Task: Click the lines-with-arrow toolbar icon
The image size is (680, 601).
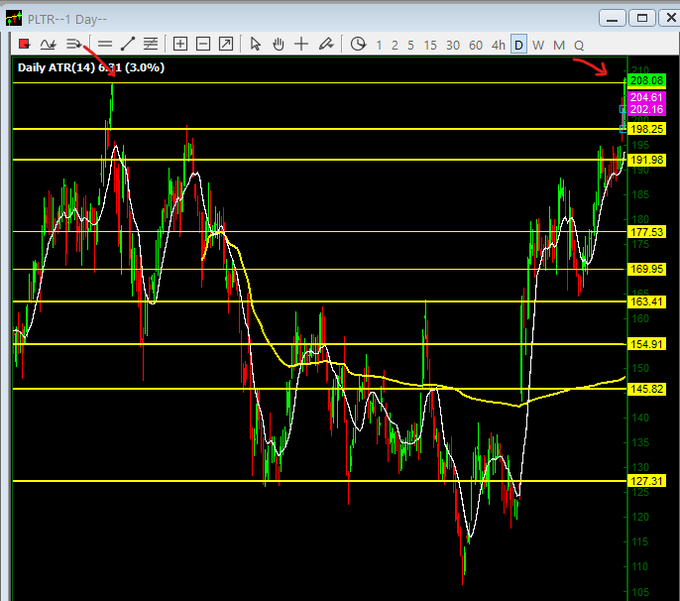Action: [x=74, y=44]
